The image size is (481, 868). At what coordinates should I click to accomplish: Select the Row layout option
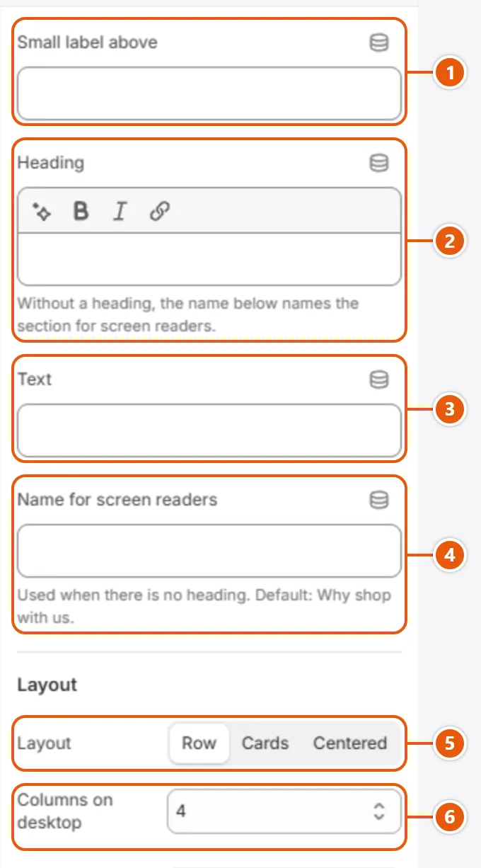[199, 743]
